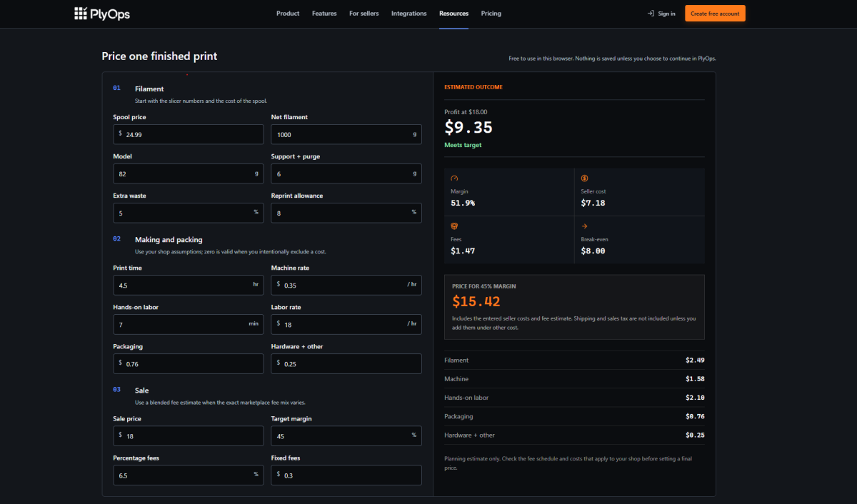The width and height of the screenshot is (857, 504).
Task: Click the 01 Filament section heading
Action: coord(139,89)
